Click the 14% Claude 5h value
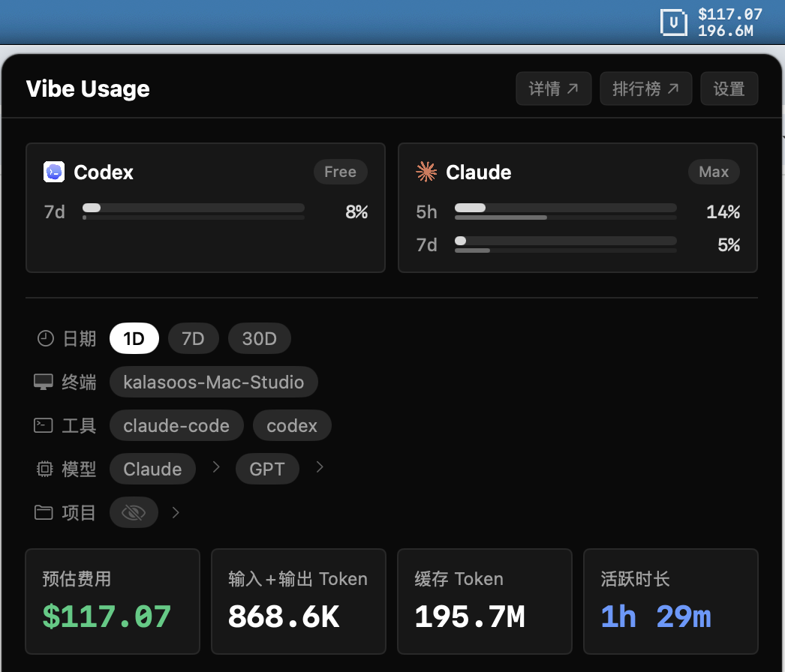The height and width of the screenshot is (672, 785). click(723, 212)
